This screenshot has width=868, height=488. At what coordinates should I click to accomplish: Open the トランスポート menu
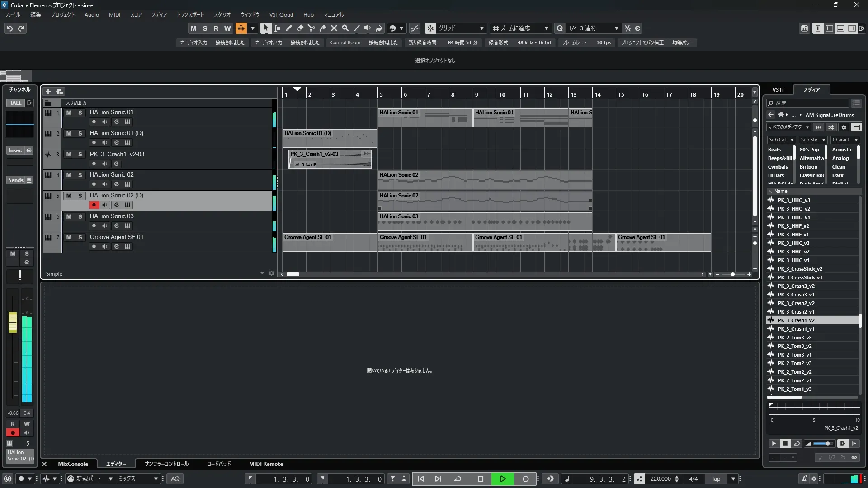pyautogui.click(x=190, y=14)
